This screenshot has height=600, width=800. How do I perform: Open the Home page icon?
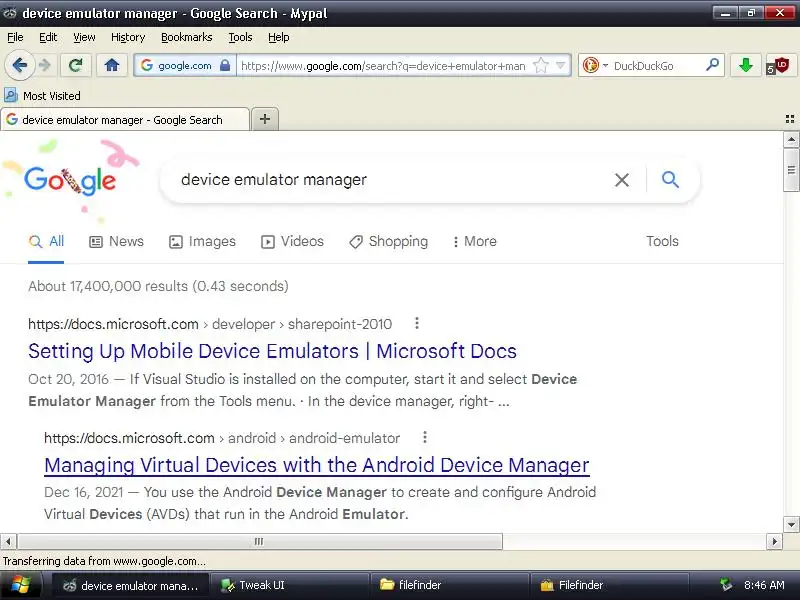112,65
